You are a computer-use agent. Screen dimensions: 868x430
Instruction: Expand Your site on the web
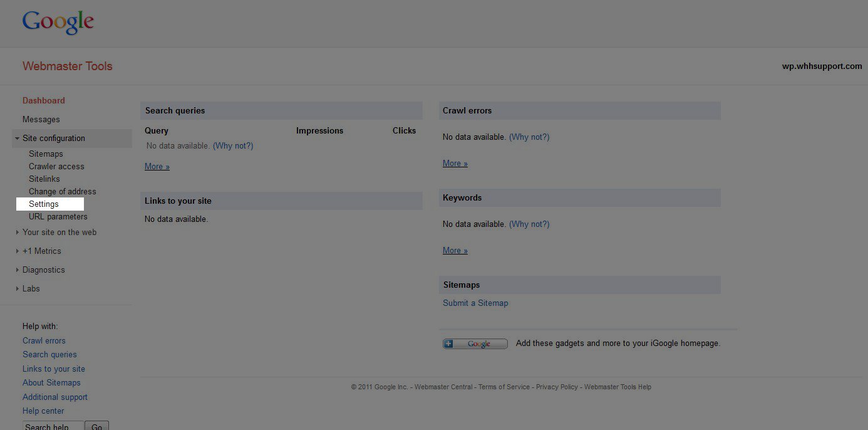point(59,232)
